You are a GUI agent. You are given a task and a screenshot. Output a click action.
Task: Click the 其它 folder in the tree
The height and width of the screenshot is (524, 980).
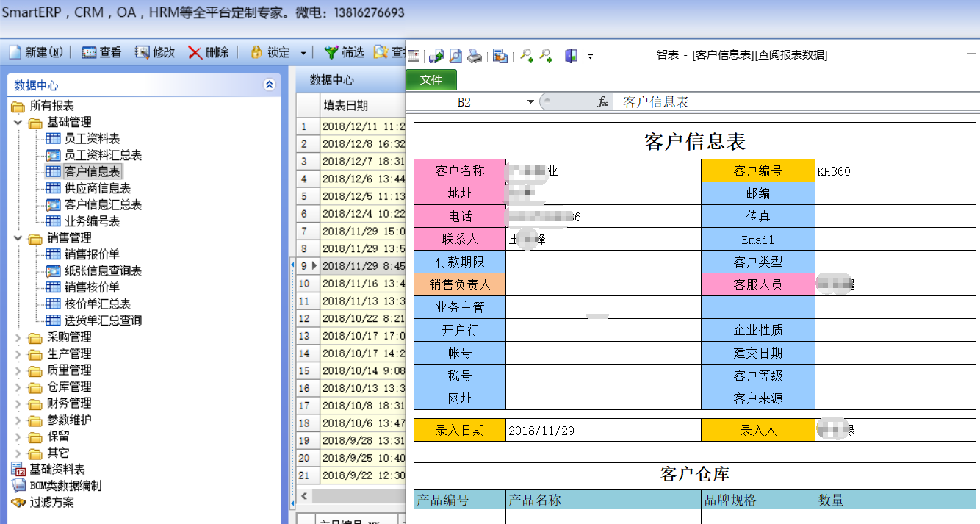(48, 453)
